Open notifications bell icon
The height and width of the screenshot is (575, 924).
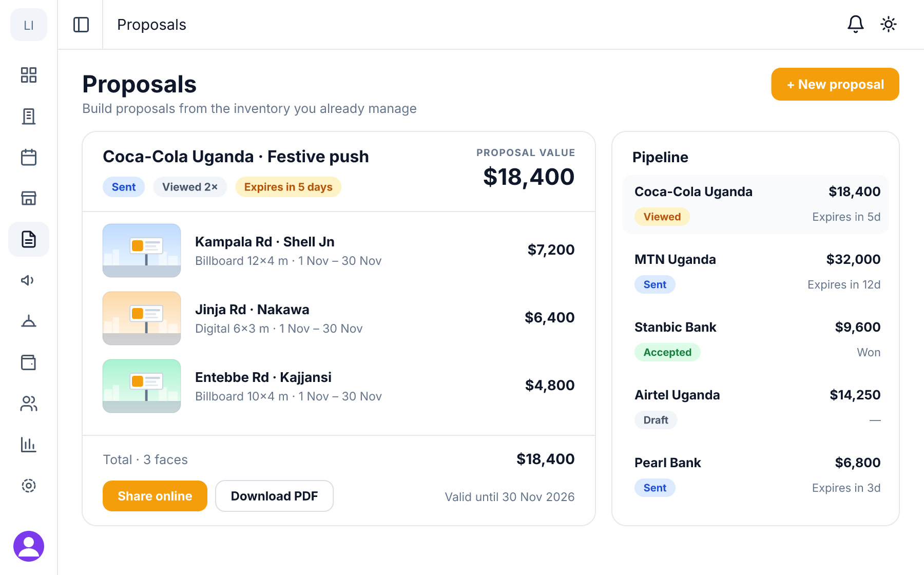855,24
